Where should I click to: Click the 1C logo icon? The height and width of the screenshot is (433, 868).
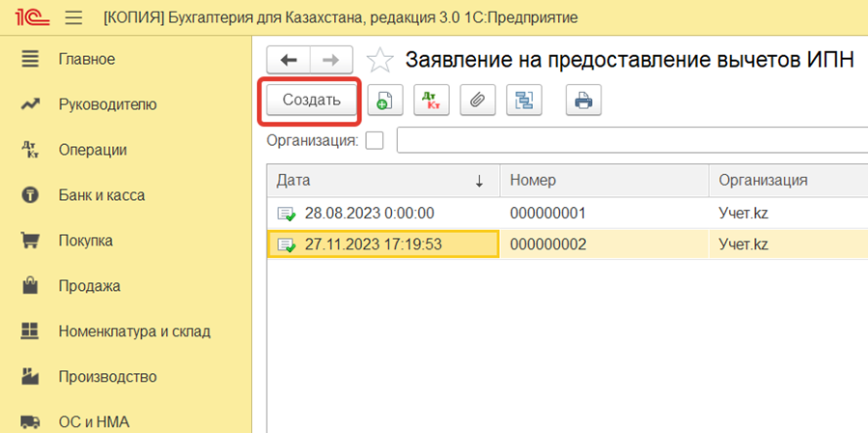point(29,18)
